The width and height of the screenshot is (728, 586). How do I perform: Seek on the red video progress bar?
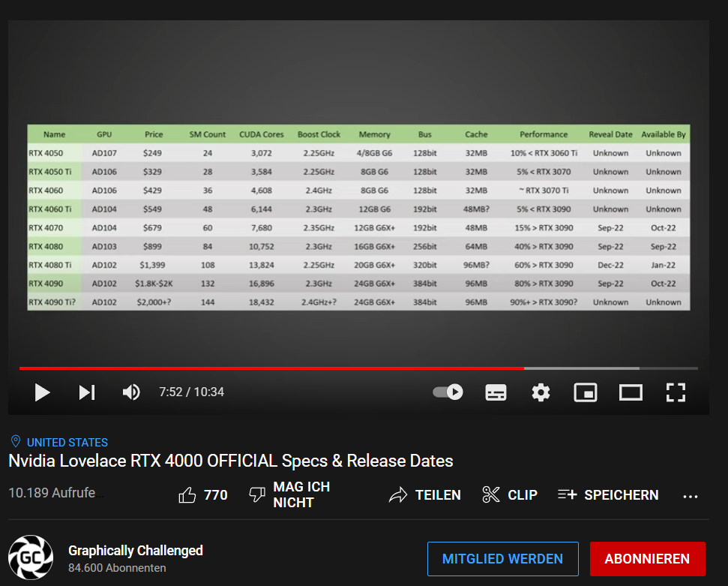271,368
